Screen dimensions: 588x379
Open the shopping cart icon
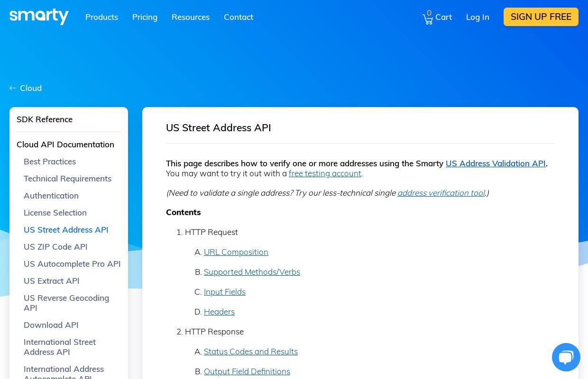click(x=428, y=19)
